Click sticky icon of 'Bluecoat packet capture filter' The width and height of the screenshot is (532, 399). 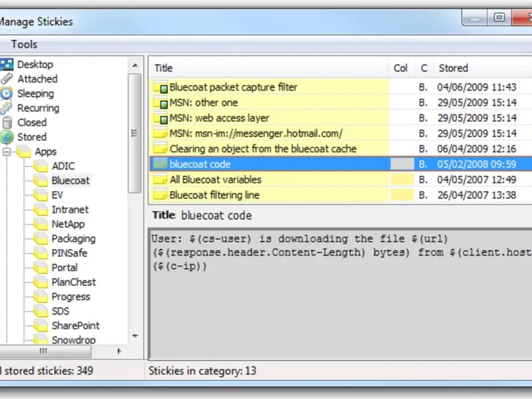click(x=160, y=87)
